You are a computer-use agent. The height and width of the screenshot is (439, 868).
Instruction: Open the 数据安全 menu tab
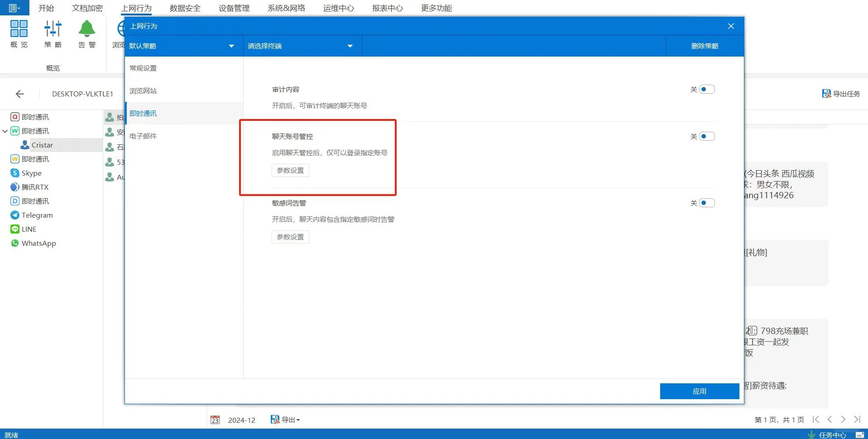coord(185,8)
